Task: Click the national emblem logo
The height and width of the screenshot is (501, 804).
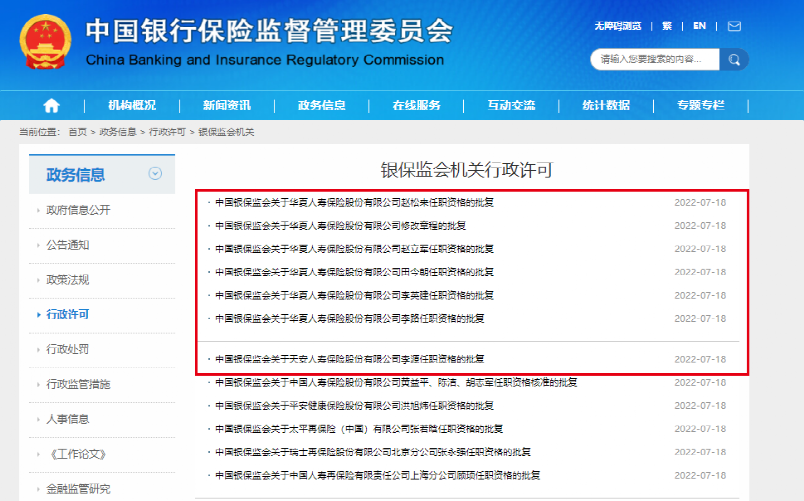Action: [45, 42]
